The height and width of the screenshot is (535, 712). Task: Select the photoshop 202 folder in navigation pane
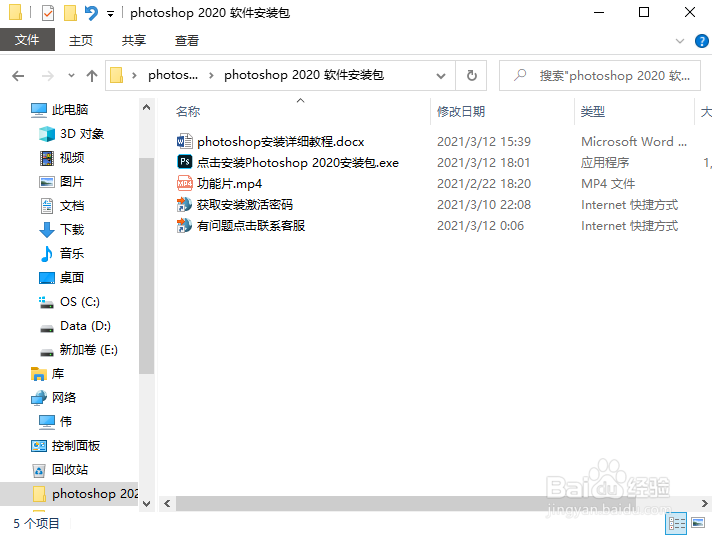point(69,494)
